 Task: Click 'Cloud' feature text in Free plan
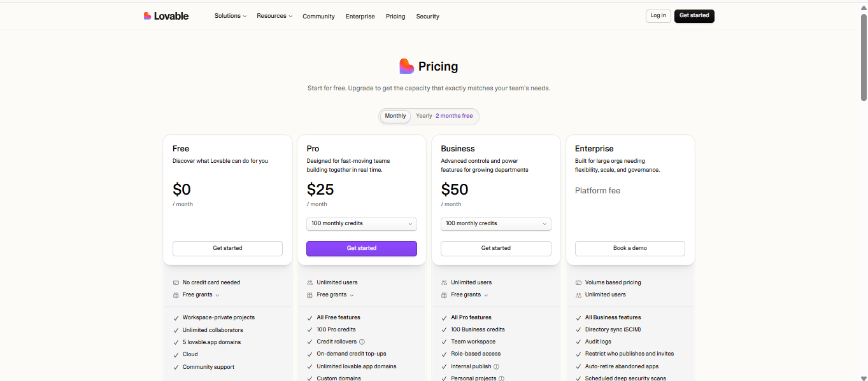click(x=190, y=354)
